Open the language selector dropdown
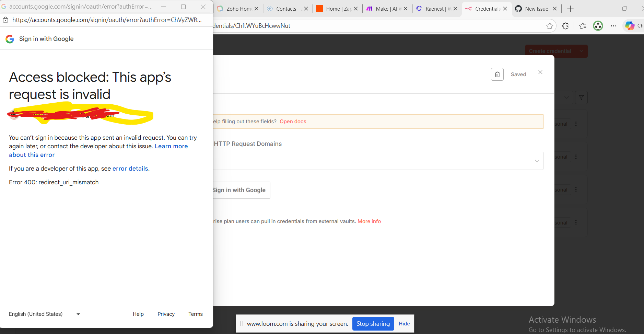Image resolution: width=644 pixels, height=334 pixels. coord(44,314)
